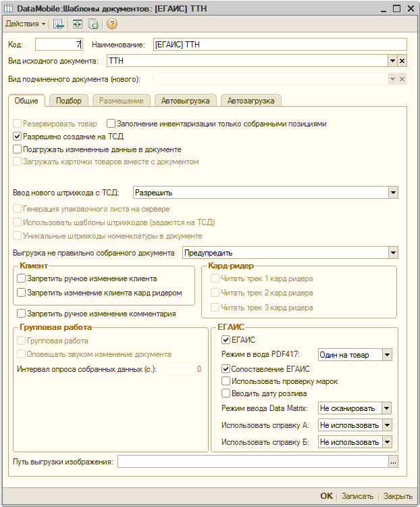Switch to the Автозагрузка tab
420x507 pixels.
coord(251,101)
